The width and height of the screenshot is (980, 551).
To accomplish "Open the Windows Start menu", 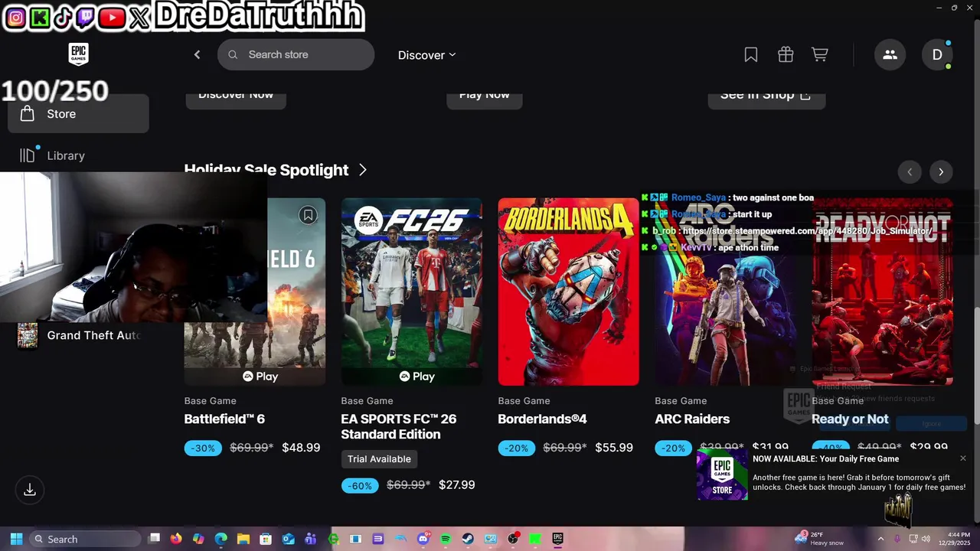I will (x=16, y=539).
